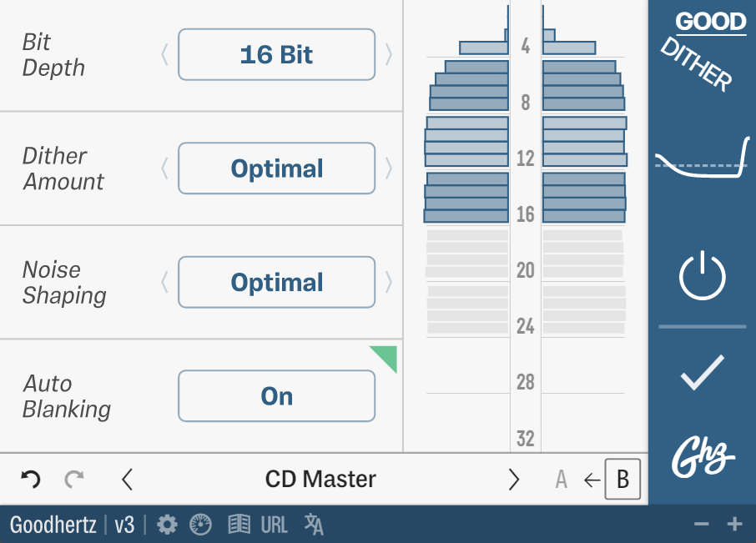Click right chevron beside Dither Amount value

click(389, 168)
